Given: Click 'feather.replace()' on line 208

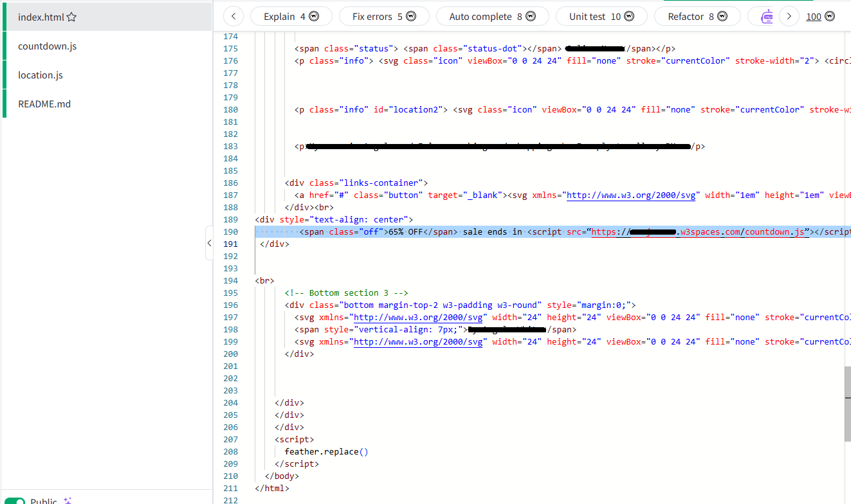Looking at the screenshot, I should [327, 452].
